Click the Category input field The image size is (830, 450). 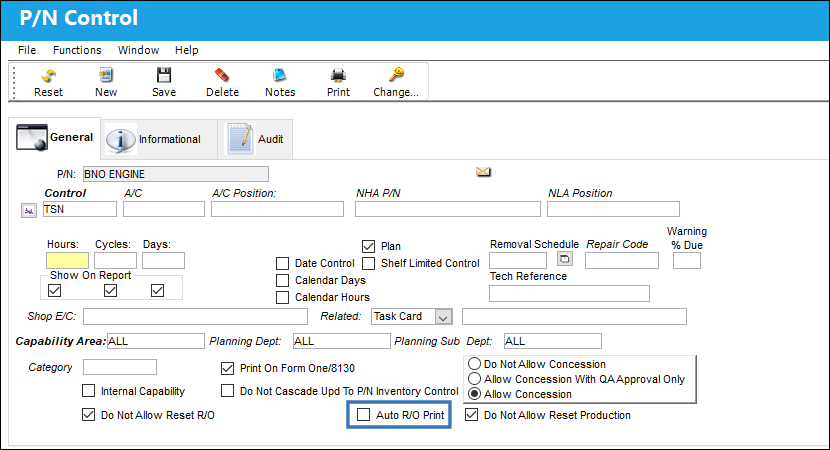click(x=120, y=367)
